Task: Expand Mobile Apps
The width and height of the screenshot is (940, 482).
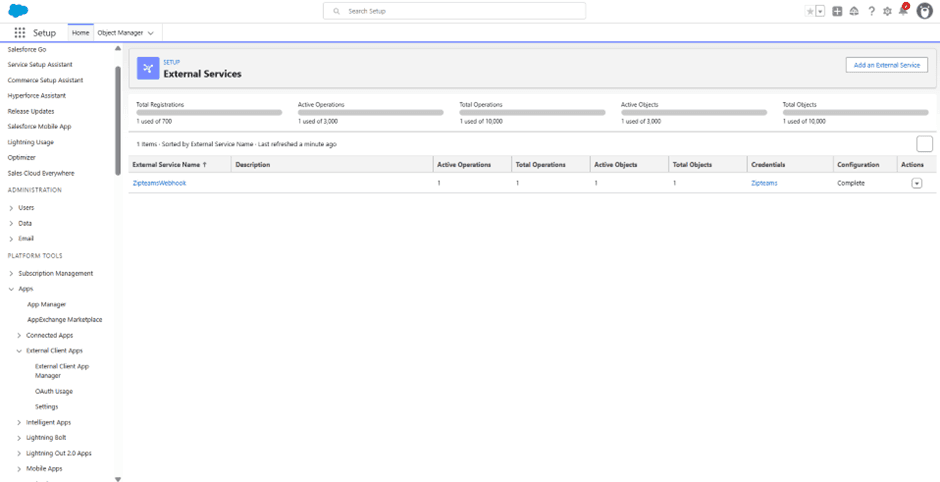Action: pyautogui.click(x=19, y=469)
